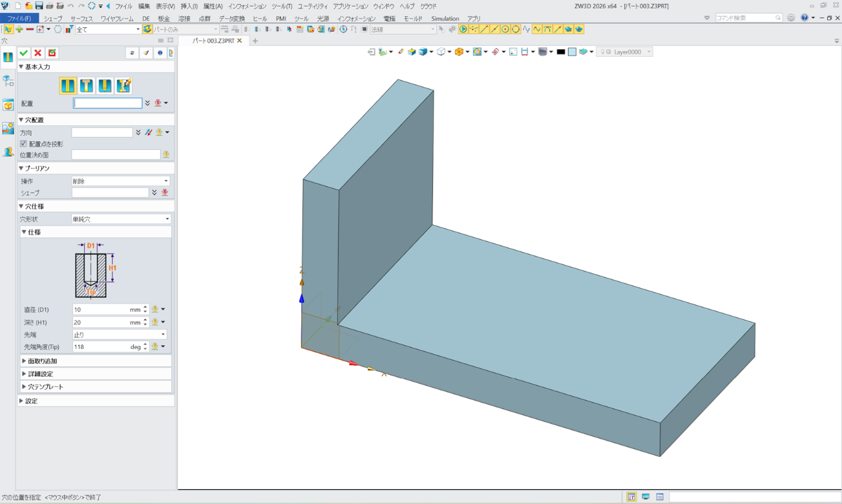
Task: Open the サーフェス ribbon tab
Action: click(x=81, y=19)
